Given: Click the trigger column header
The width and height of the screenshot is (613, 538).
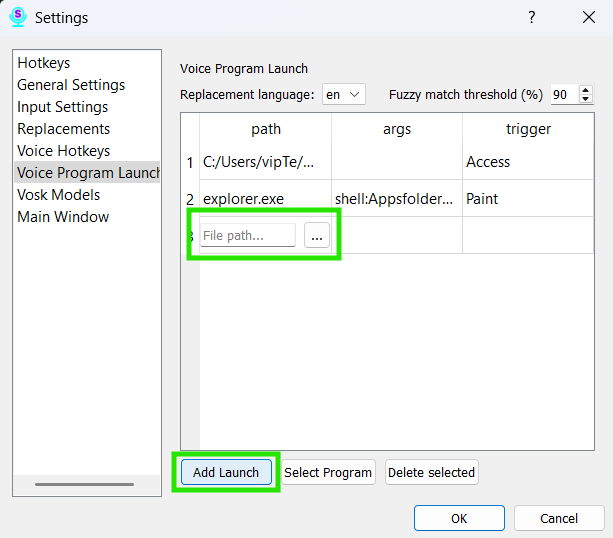Looking at the screenshot, I should 528,129.
